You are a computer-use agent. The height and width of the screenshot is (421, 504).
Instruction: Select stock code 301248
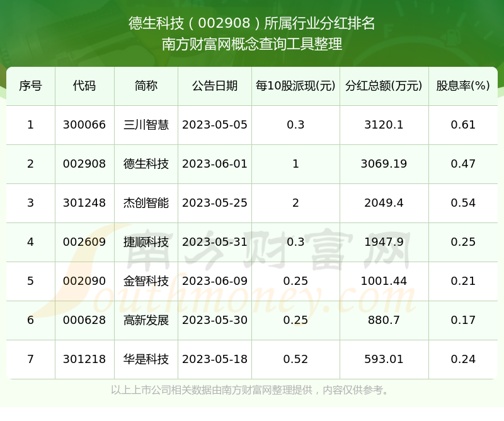(84, 203)
